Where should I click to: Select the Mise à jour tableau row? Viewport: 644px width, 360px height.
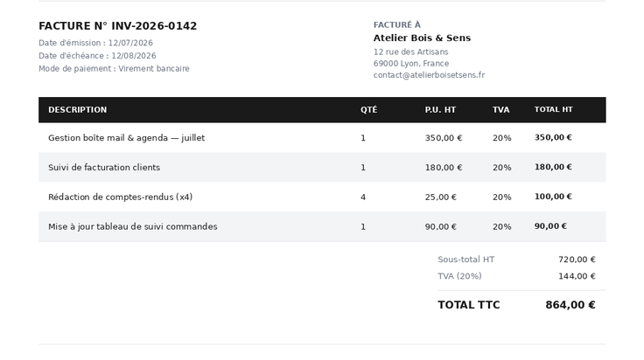[x=322, y=226]
